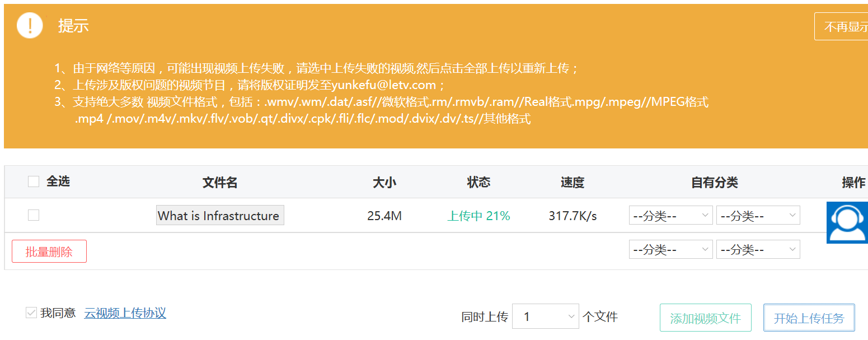
Task: Open the 云视频上传协议 link
Action: tap(125, 313)
